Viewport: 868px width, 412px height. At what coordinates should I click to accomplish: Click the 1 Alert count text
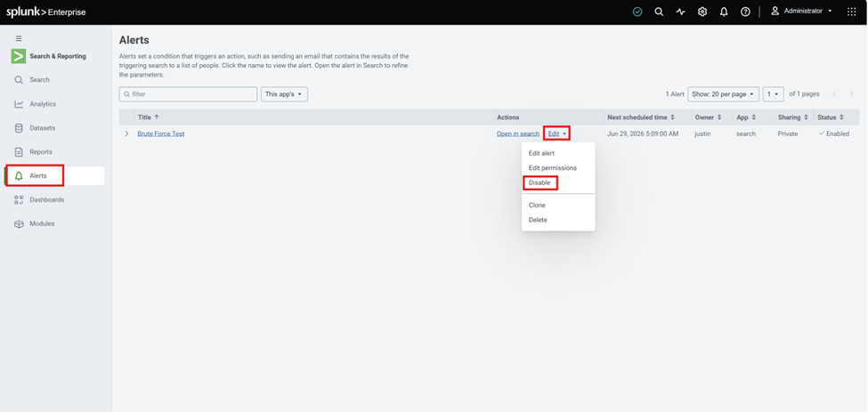(x=675, y=94)
